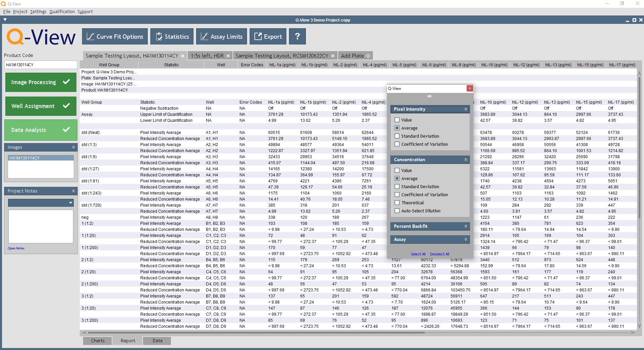The image size is (644, 350).
Task: Open the Support menu
Action: pyautogui.click(x=85, y=11)
